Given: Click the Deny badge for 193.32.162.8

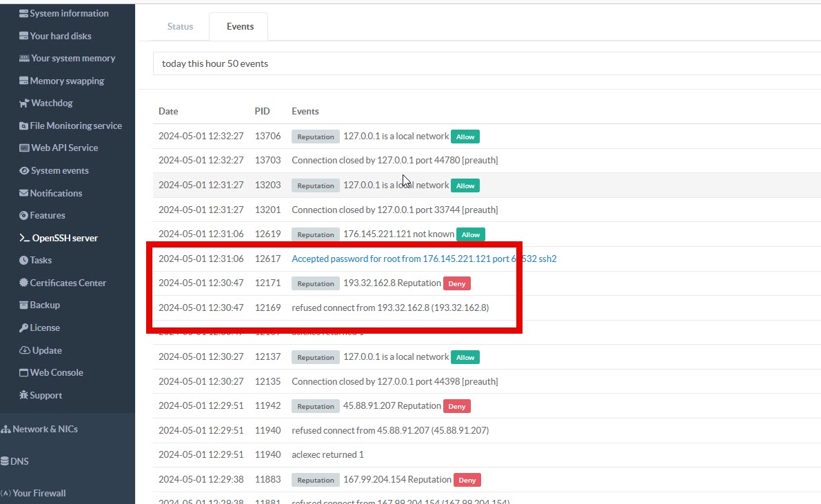Looking at the screenshot, I should (457, 284).
